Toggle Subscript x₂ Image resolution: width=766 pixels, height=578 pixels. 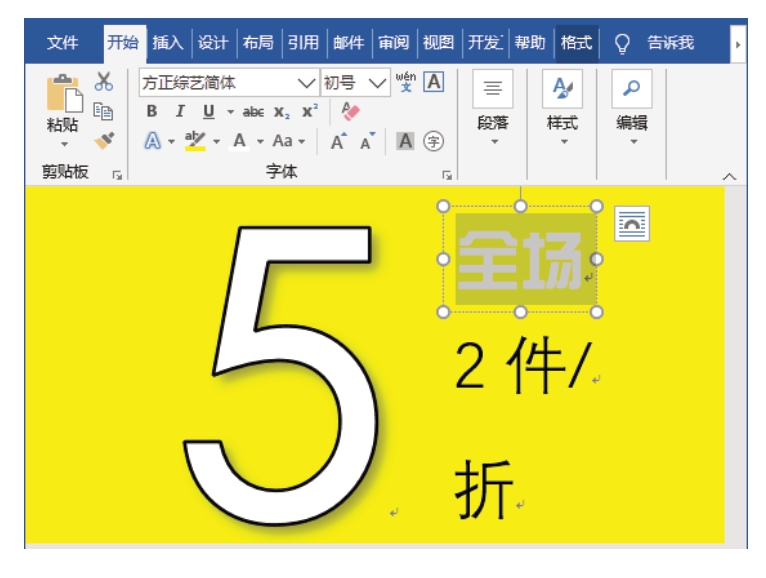pos(281,112)
